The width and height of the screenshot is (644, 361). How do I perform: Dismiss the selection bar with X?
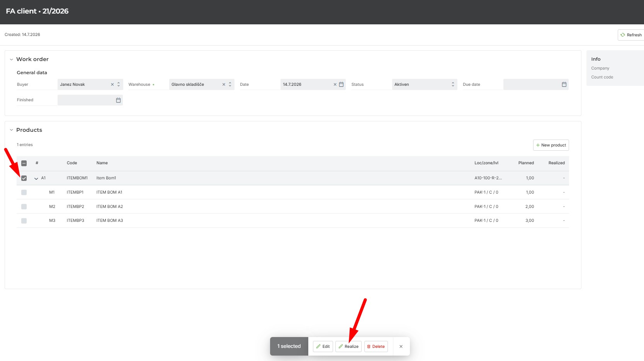401,346
